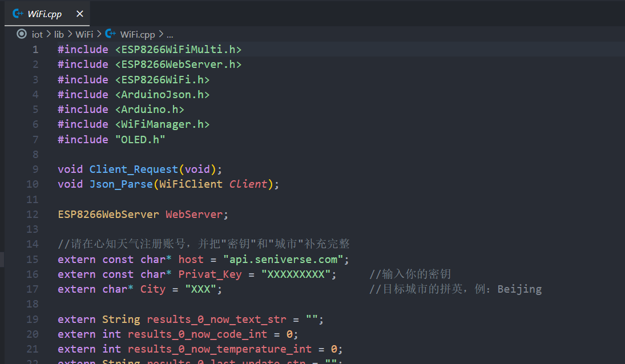This screenshot has width=625, height=364.
Task: Expand the WiFi folder breadcrumb segment
Action: (84, 34)
